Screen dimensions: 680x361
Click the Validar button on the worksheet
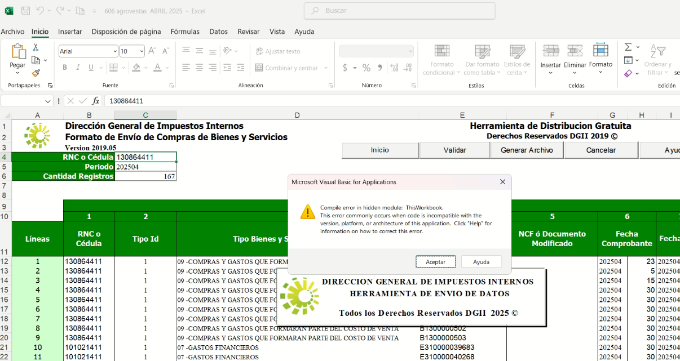coord(454,150)
